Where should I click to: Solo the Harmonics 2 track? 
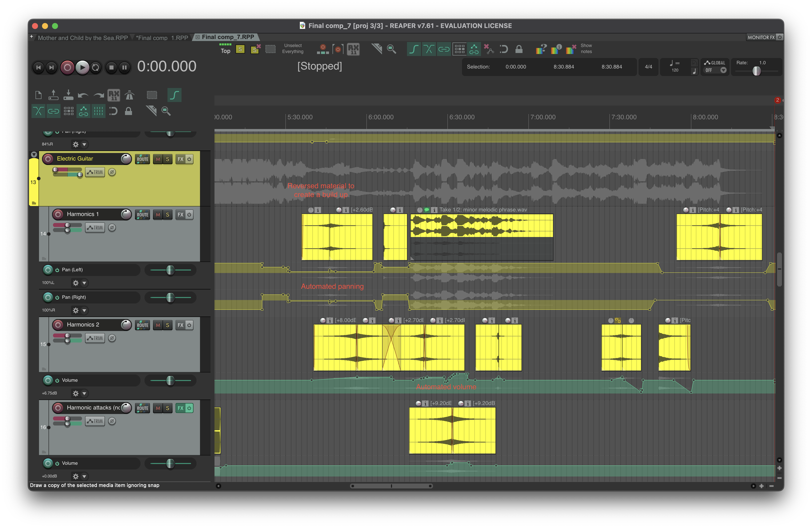pos(167,325)
